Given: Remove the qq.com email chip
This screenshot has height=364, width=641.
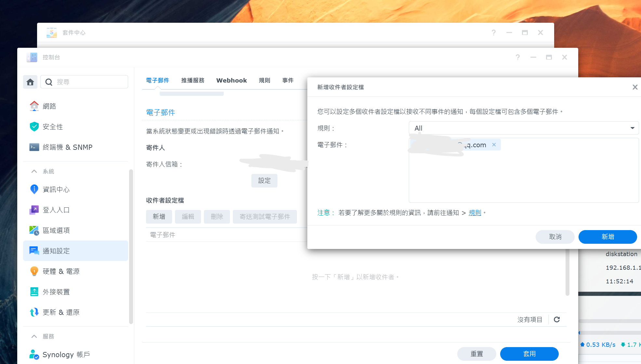Looking at the screenshot, I should click(x=494, y=145).
